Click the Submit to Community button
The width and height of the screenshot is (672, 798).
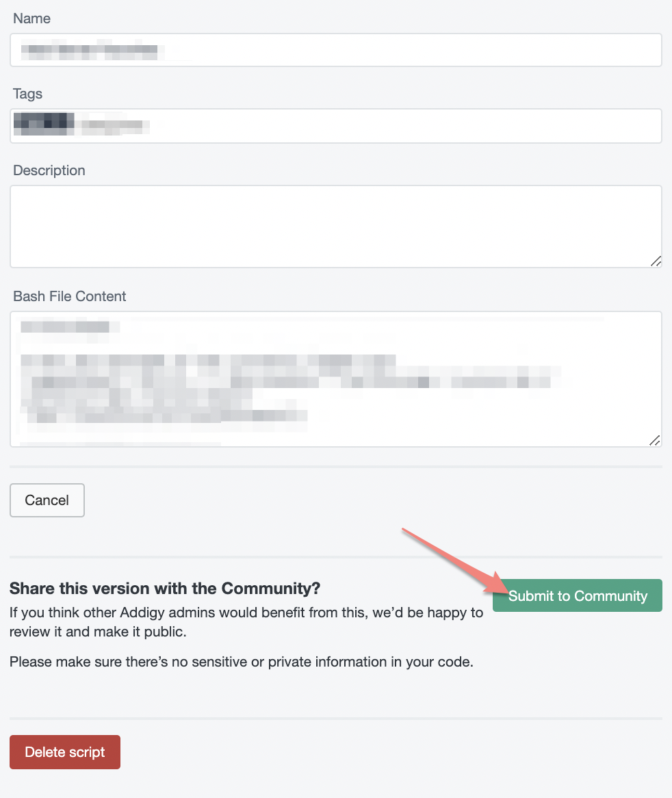[x=577, y=595]
